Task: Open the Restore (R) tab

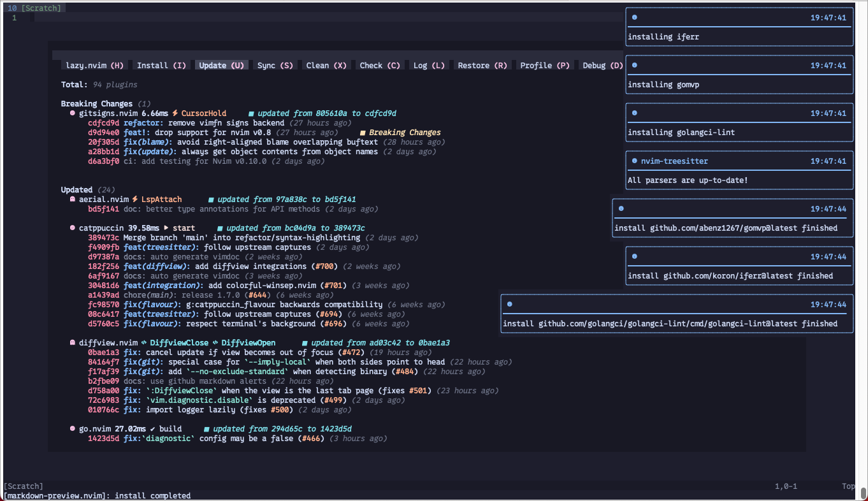Action: pyautogui.click(x=482, y=65)
